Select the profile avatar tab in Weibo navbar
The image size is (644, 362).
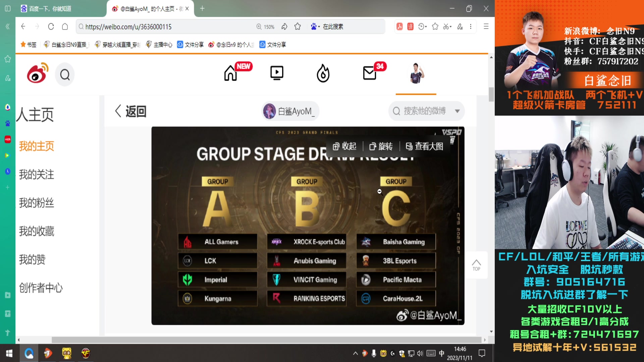coord(416,73)
